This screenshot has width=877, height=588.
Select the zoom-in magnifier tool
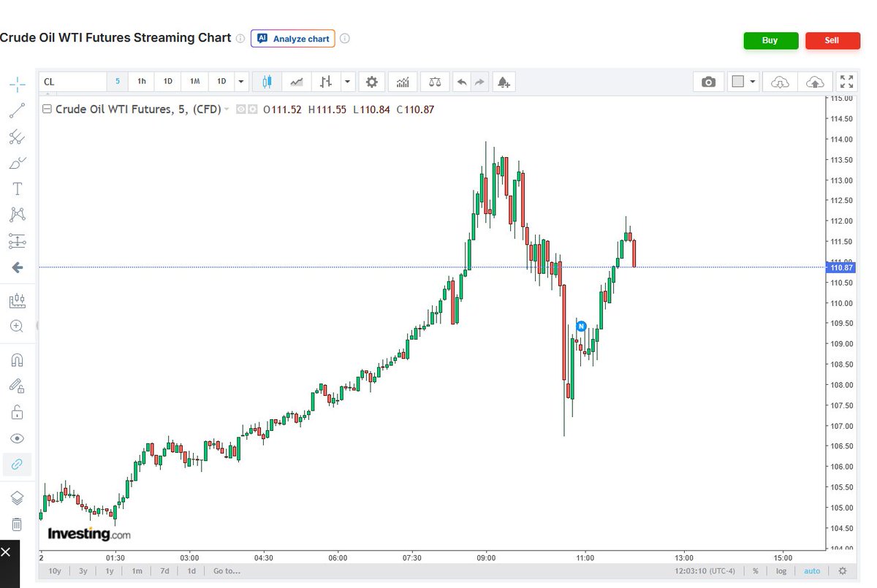tap(18, 327)
